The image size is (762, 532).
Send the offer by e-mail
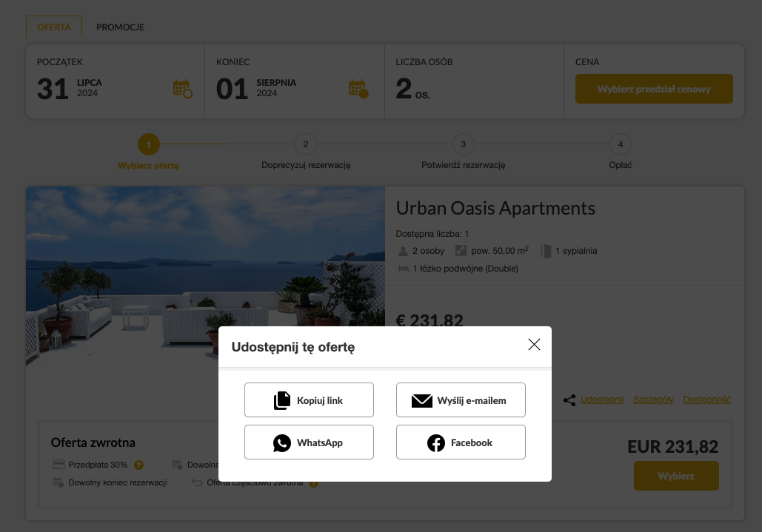pyautogui.click(x=461, y=400)
